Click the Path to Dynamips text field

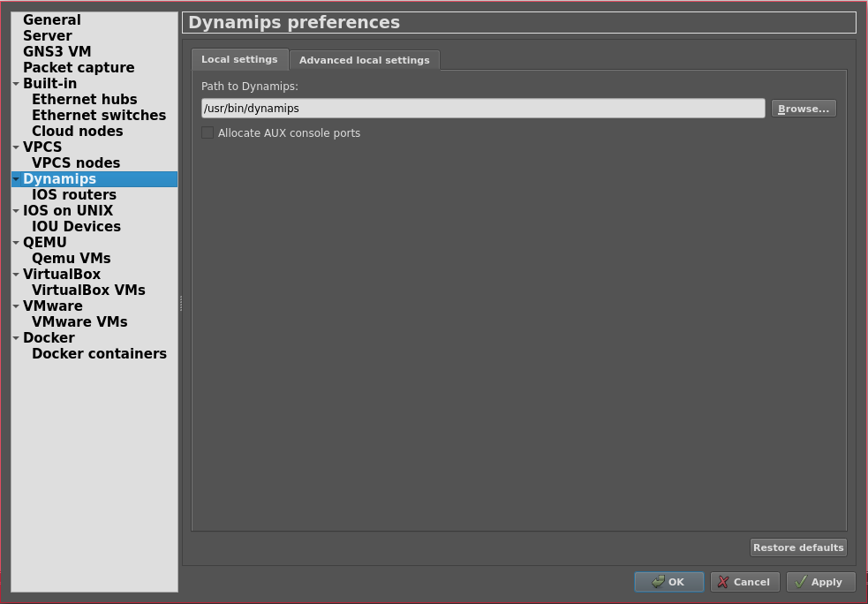[x=482, y=109]
